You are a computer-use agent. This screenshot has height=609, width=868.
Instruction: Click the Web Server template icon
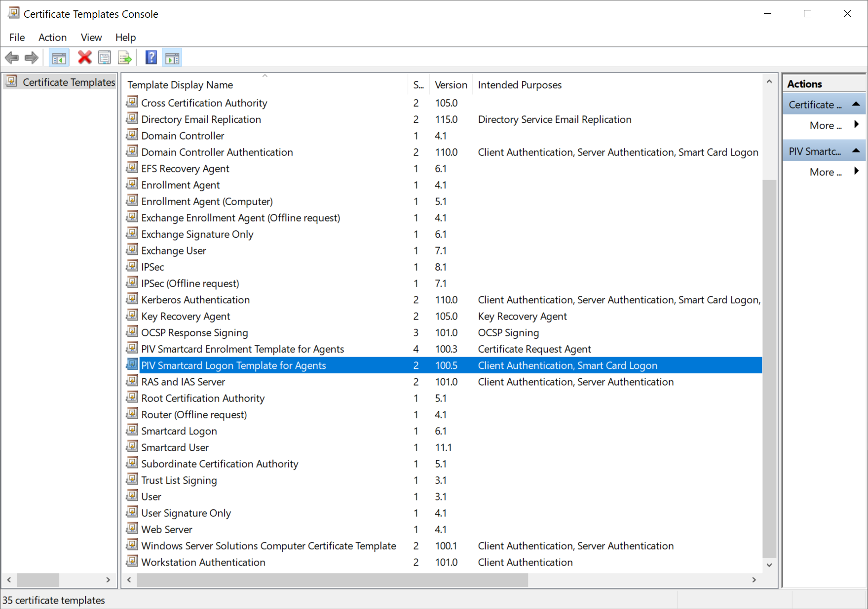pyautogui.click(x=132, y=529)
